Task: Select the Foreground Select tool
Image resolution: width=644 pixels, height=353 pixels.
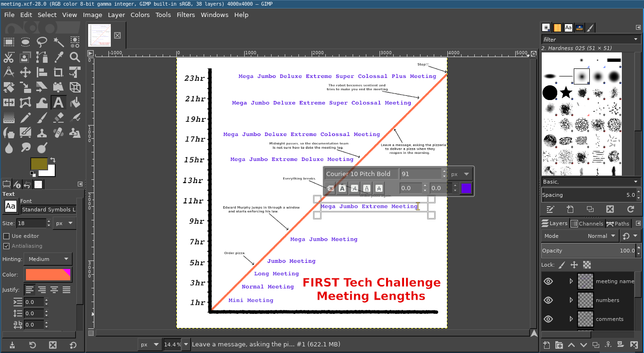Action: (x=25, y=58)
